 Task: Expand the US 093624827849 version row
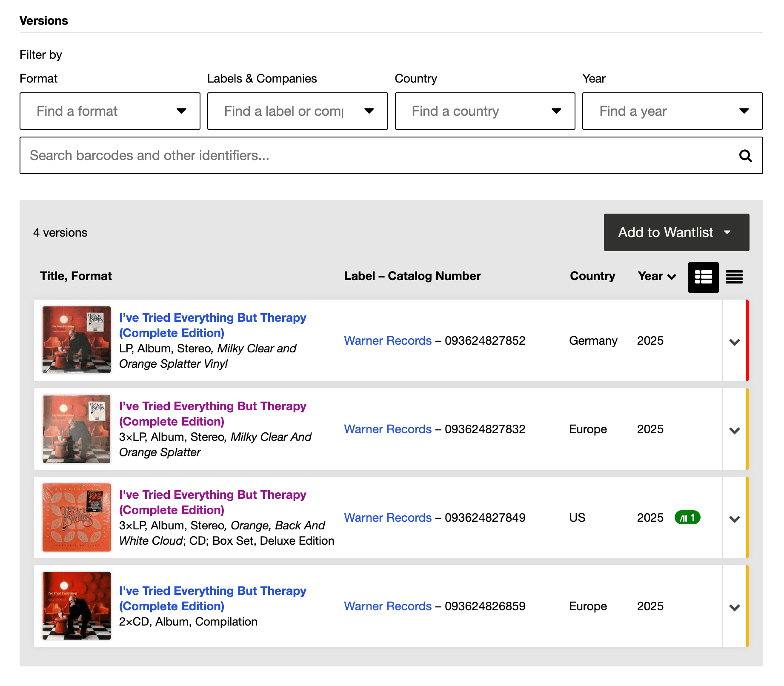[x=735, y=519]
